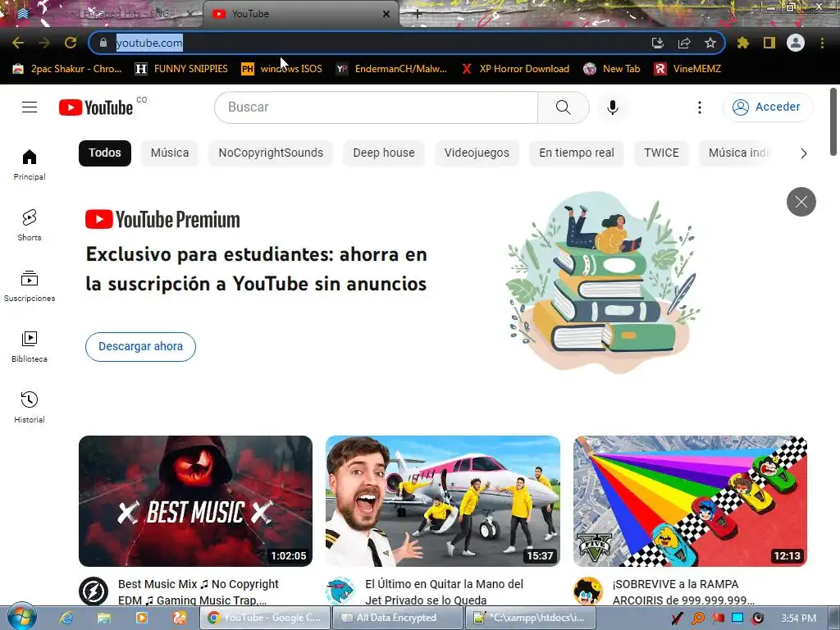Screen dimensions: 840x630
Task: Select the NoCopyrightSounds chip
Action: 271,153
